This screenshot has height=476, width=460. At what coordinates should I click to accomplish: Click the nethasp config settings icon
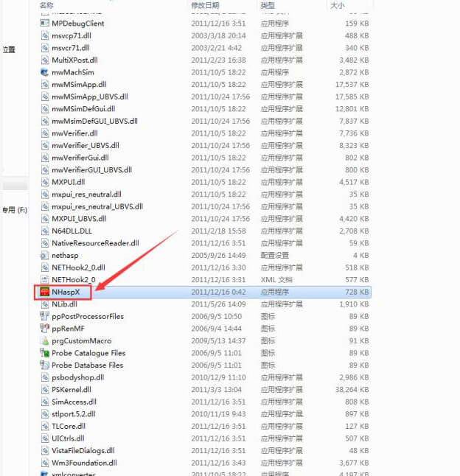pos(44,256)
